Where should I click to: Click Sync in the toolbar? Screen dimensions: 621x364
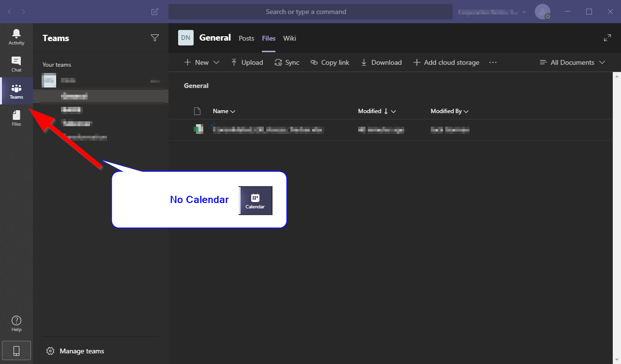287,62
